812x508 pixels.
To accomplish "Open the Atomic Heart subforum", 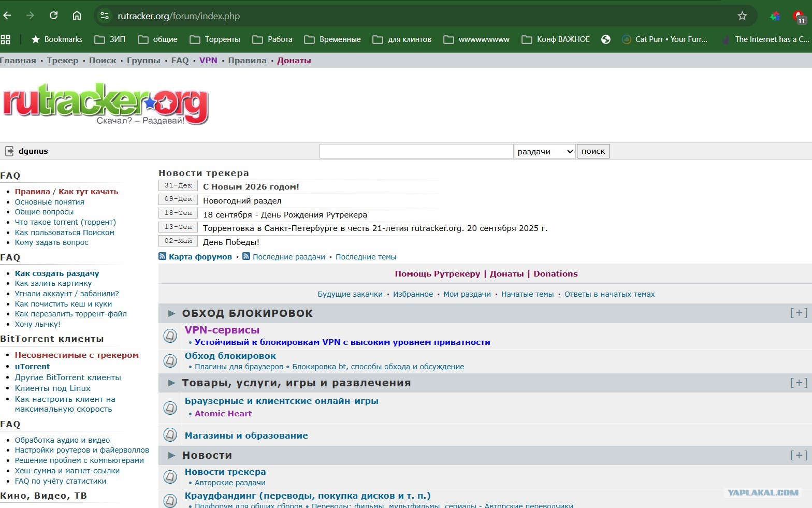I will pyautogui.click(x=223, y=414).
